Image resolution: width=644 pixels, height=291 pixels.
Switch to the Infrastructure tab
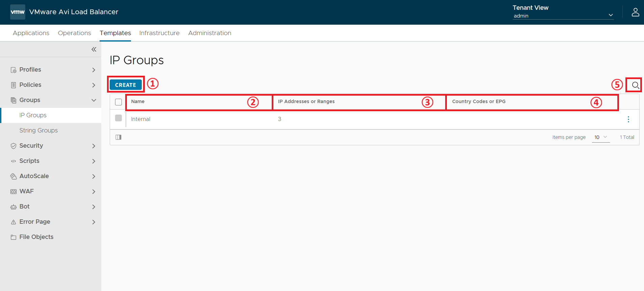[159, 33]
